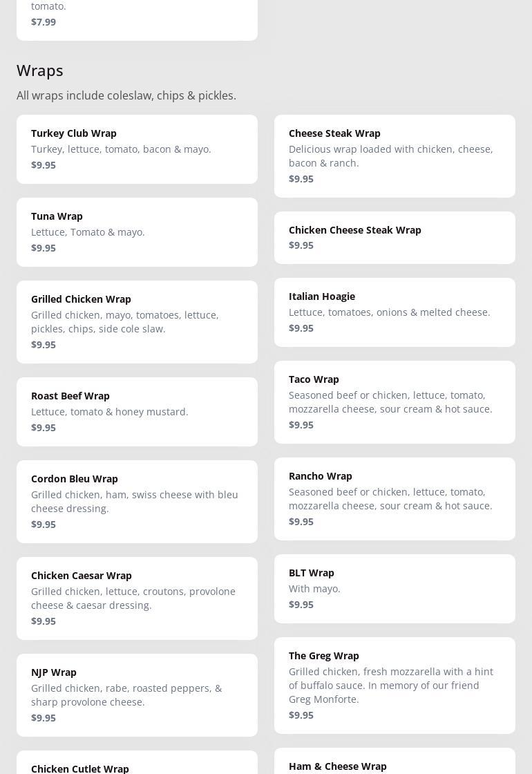Viewport: 532px width, 774px height.
Task: Click the Grilled Chicken Wrap card
Action: point(137,321)
